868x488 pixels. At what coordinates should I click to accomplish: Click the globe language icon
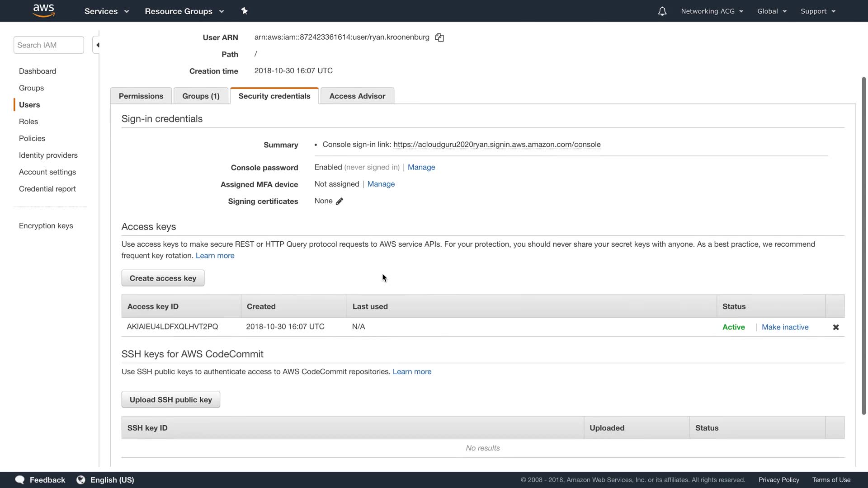tap(81, 480)
